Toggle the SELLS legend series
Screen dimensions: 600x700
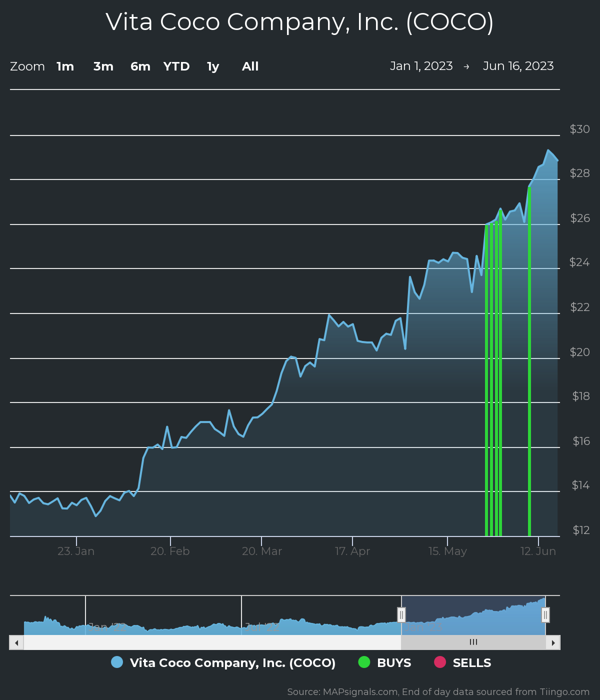click(462, 662)
